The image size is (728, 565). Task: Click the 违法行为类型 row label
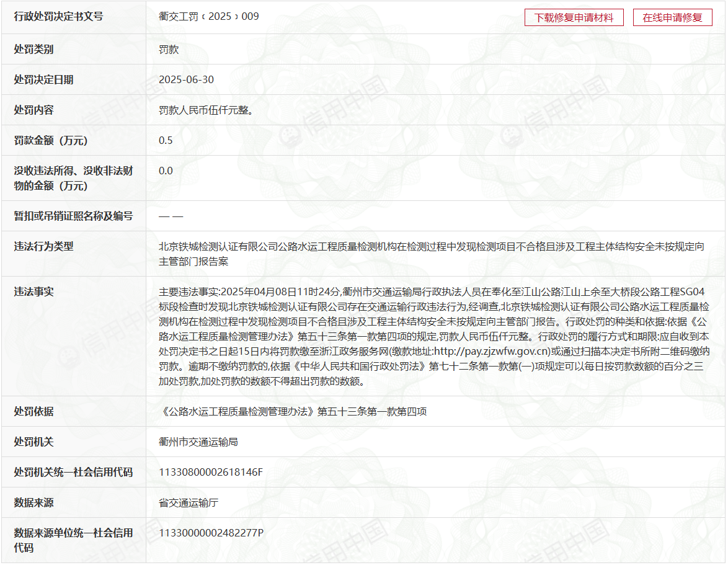click(43, 246)
